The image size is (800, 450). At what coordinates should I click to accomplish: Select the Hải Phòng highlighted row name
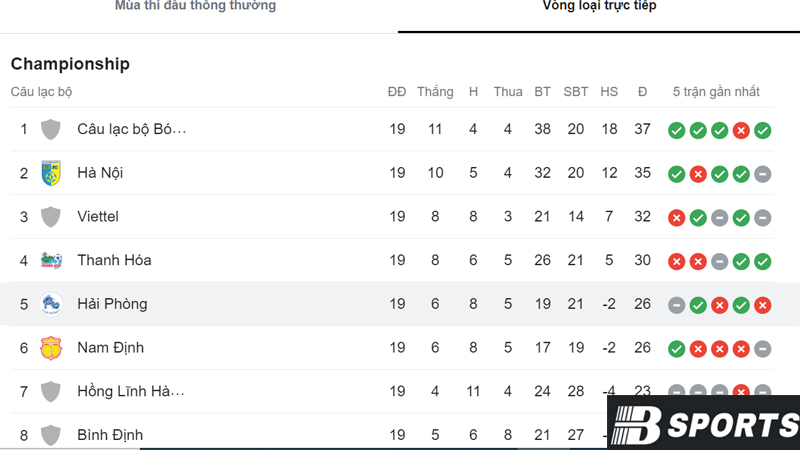(112, 304)
